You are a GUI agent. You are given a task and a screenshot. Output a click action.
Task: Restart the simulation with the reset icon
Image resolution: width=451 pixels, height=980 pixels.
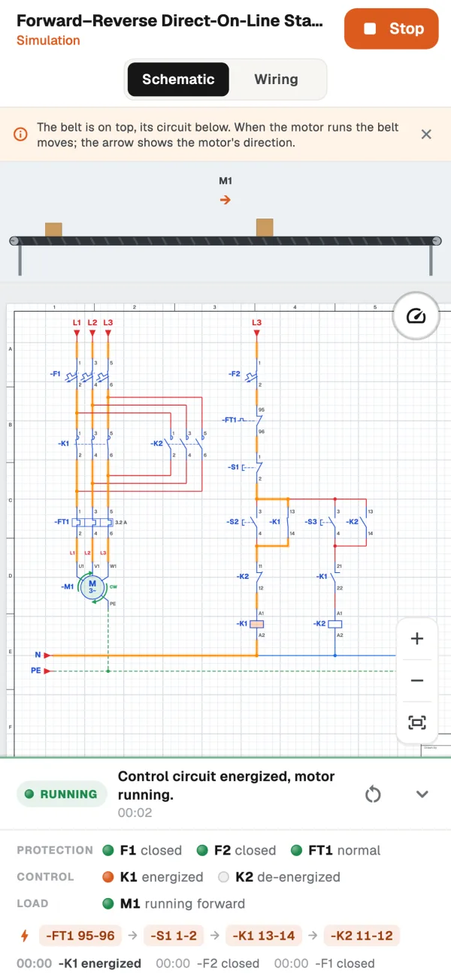(x=373, y=794)
